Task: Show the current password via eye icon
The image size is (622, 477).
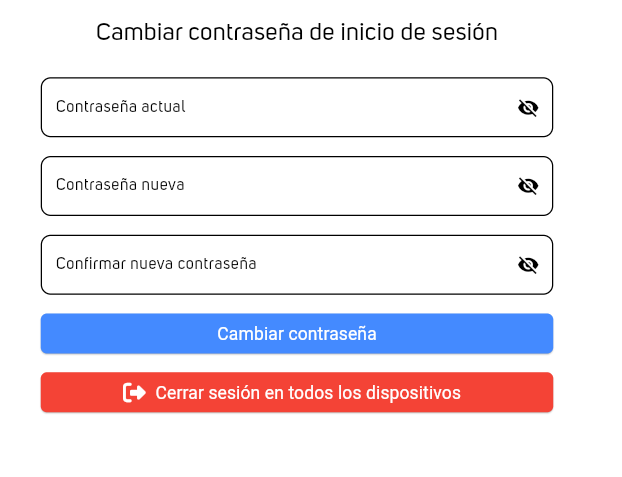Action: click(x=528, y=107)
